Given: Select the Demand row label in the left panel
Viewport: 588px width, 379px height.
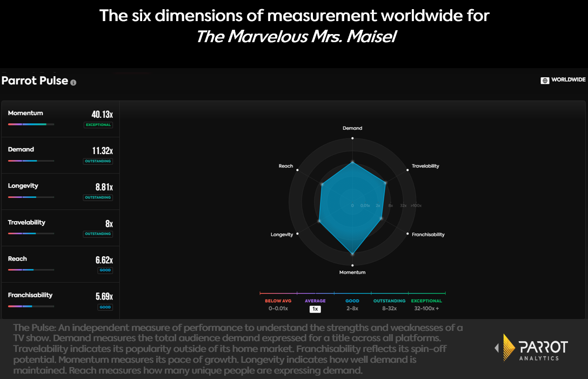Looking at the screenshot, I should point(21,149).
